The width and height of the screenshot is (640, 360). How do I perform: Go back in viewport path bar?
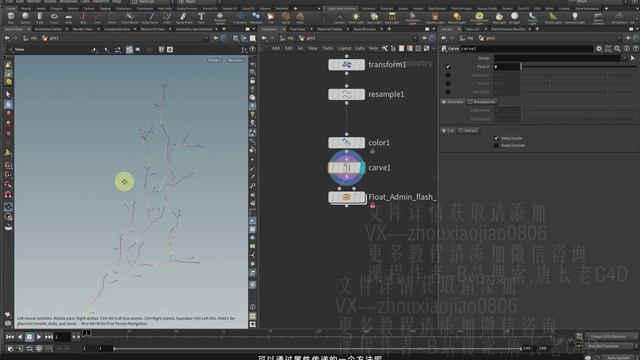pyautogui.click(x=7, y=38)
